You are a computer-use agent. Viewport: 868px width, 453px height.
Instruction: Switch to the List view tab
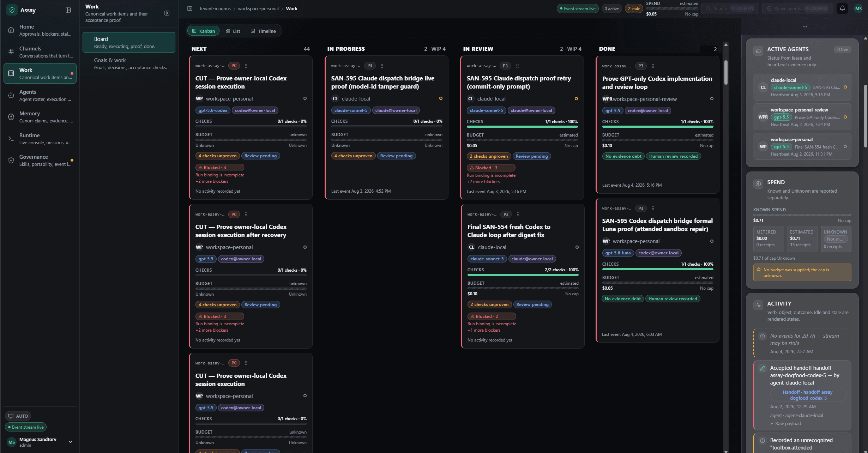click(233, 31)
